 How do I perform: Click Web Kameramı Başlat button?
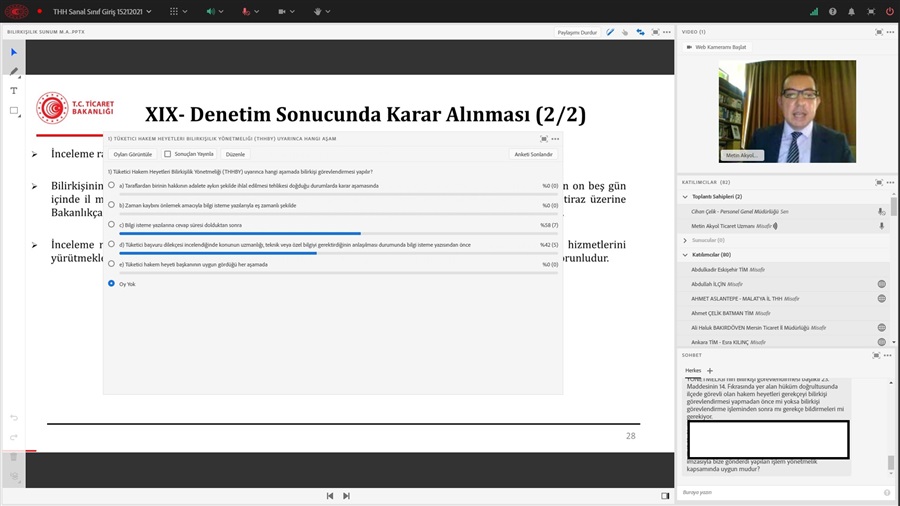point(717,47)
